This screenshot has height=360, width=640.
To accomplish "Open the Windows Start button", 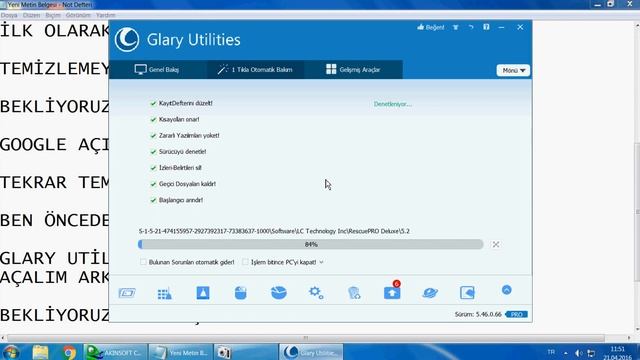I will click(x=11, y=352).
